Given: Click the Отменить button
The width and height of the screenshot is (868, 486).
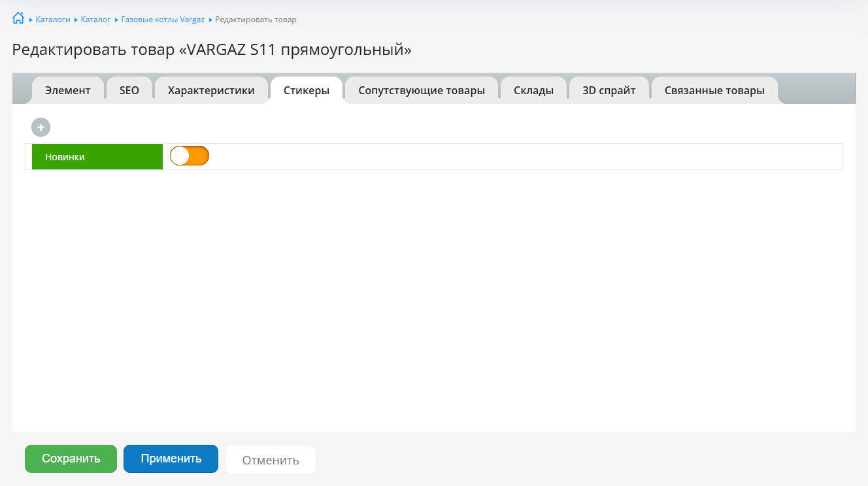Looking at the screenshot, I should point(271,460).
